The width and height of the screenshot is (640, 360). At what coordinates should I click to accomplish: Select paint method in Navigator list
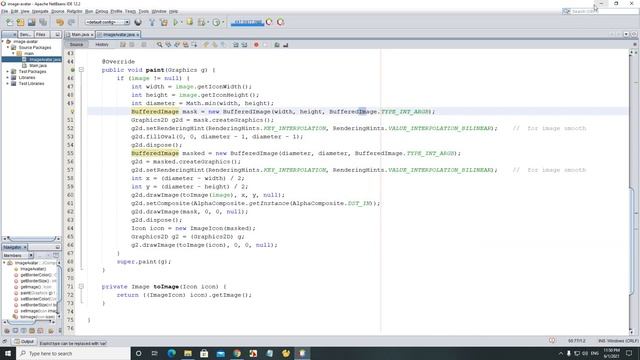(35, 293)
